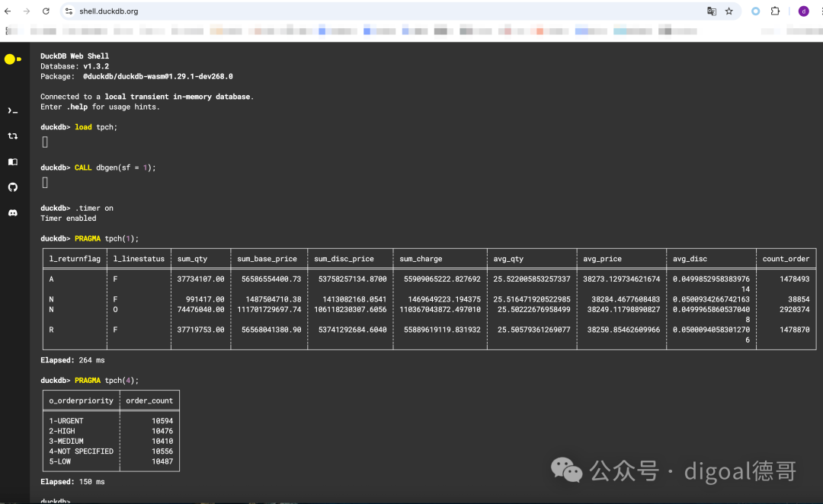Open the browser extensions puzzle icon
This screenshot has height=504, width=823.
click(x=775, y=11)
